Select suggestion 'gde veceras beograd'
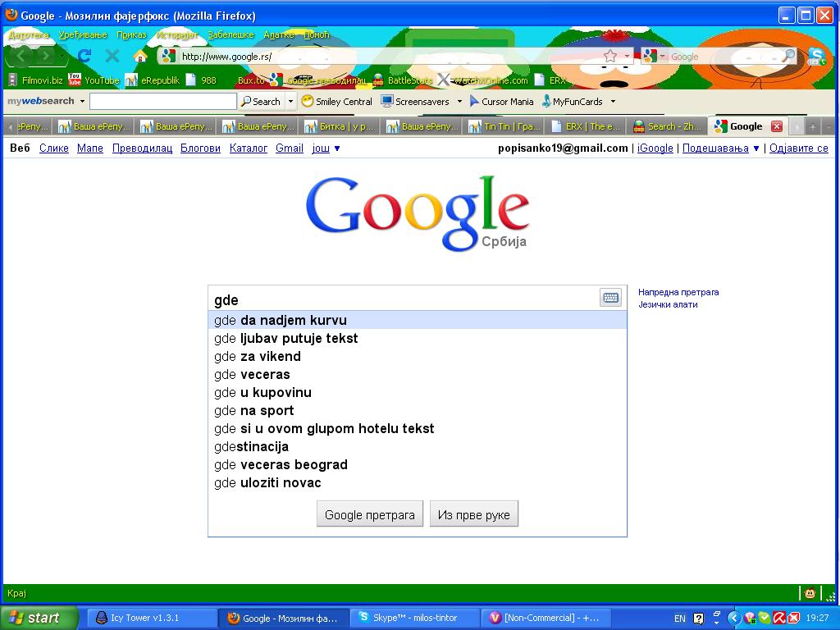 (x=418, y=465)
